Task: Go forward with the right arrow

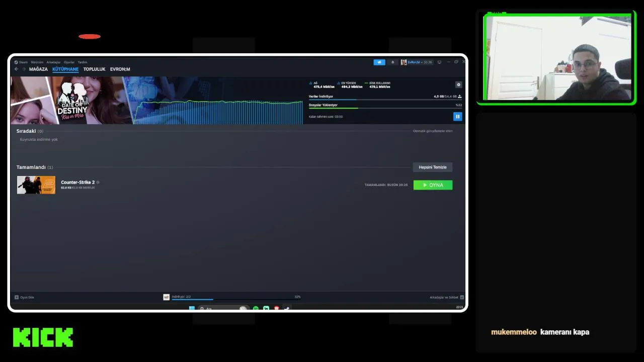Action: point(23,69)
